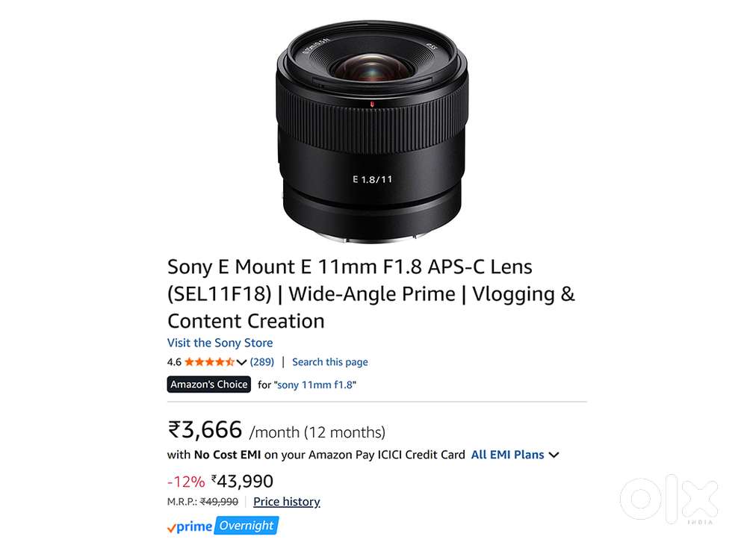This screenshot has height=560, width=747.
Task: Visit the Sony Store link
Action: (x=220, y=343)
